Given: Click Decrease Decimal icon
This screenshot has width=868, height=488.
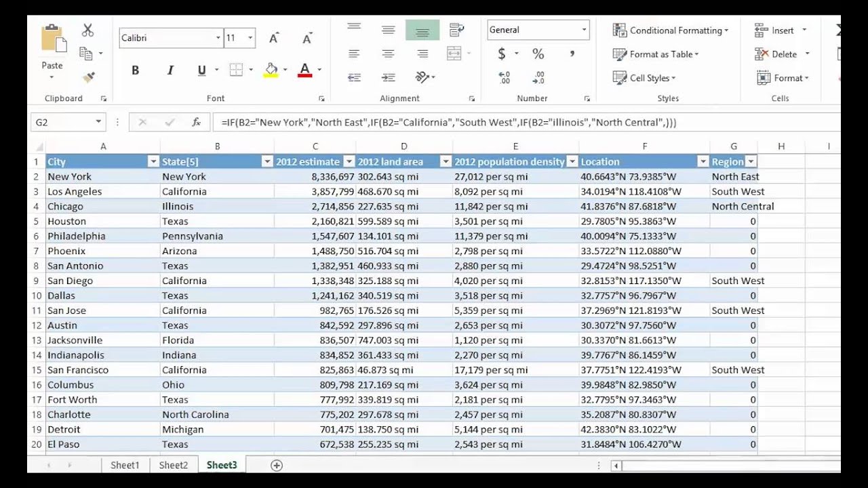Looking at the screenshot, I should coord(538,78).
